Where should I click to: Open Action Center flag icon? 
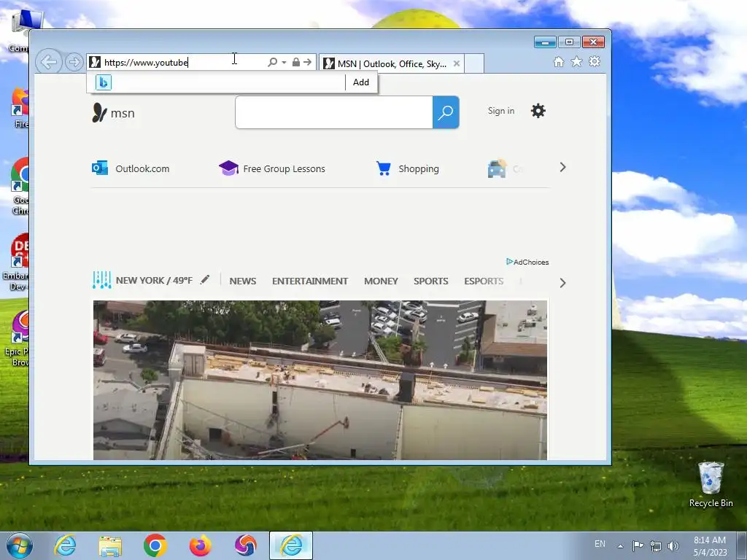[x=638, y=545]
